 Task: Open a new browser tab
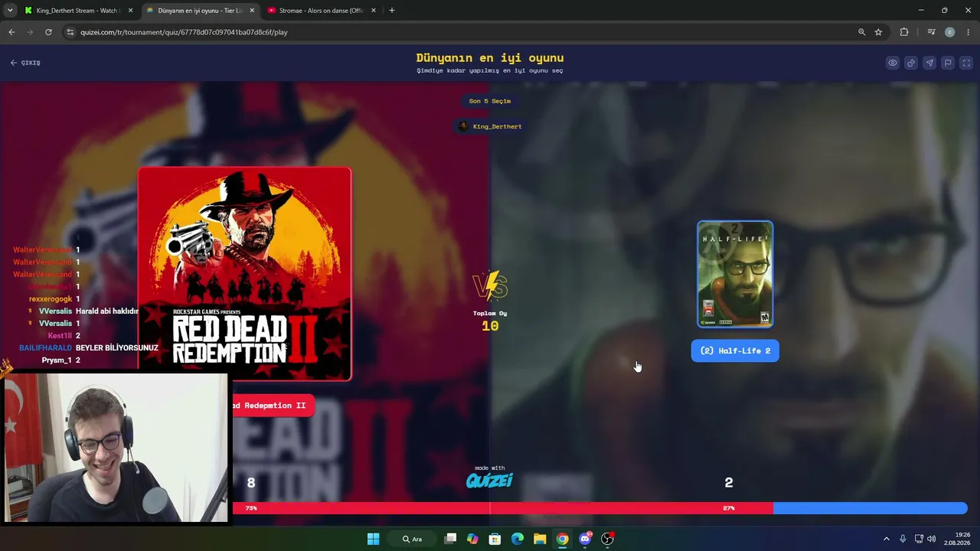pyautogui.click(x=392, y=11)
